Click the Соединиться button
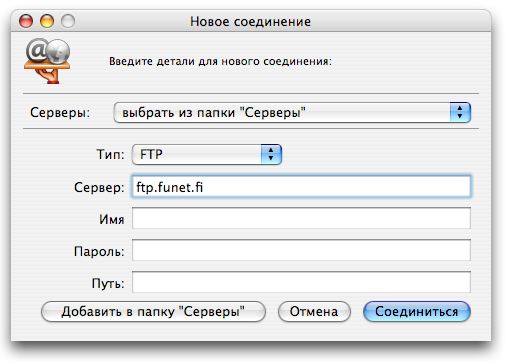Image resolution: width=509 pixels, height=362 pixels. 417,312
